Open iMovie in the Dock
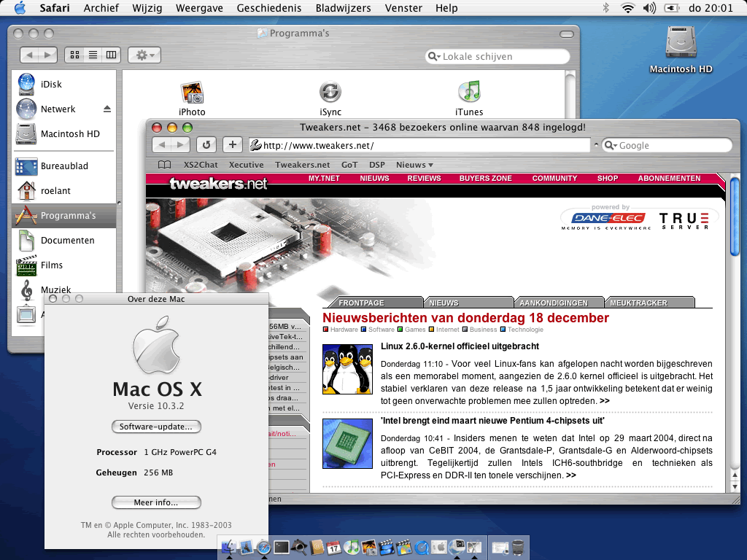 click(387, 548)
